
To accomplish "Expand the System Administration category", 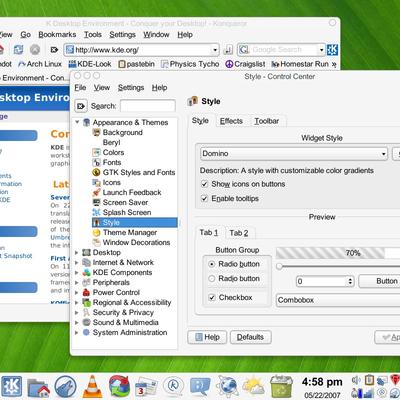I will click(77, 333).
